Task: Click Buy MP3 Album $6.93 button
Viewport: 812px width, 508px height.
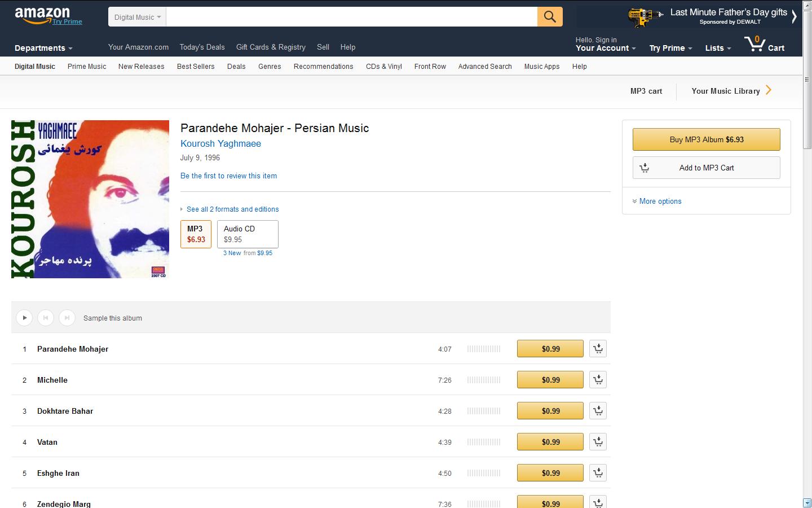Action: coord(706,139)
